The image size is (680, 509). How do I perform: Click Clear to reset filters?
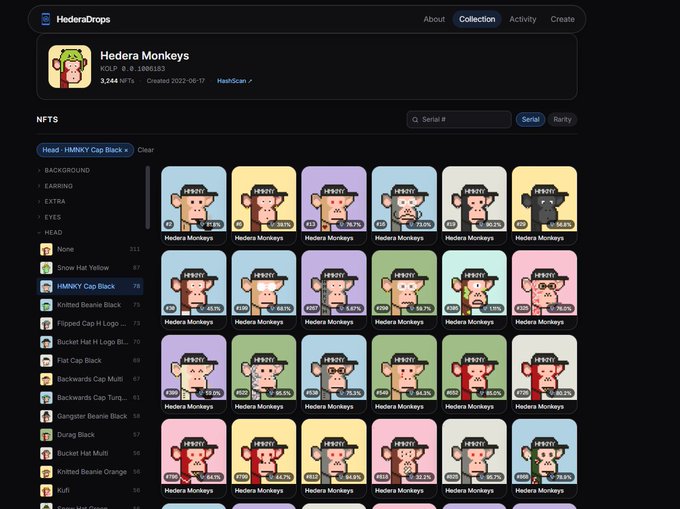(146, 150)
